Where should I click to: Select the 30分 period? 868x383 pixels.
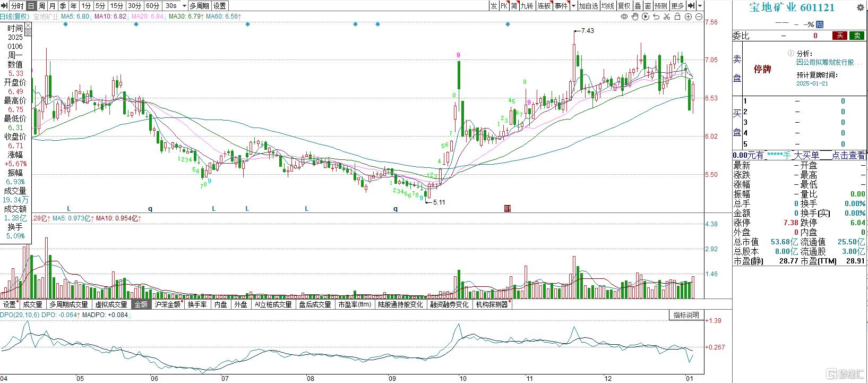134,6
